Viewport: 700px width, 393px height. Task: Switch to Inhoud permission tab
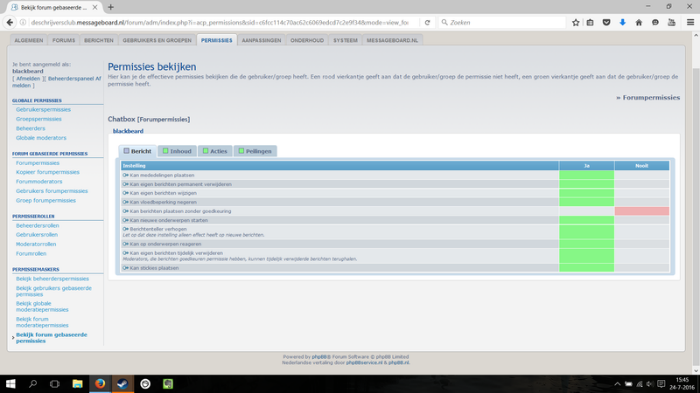(177, 151)
